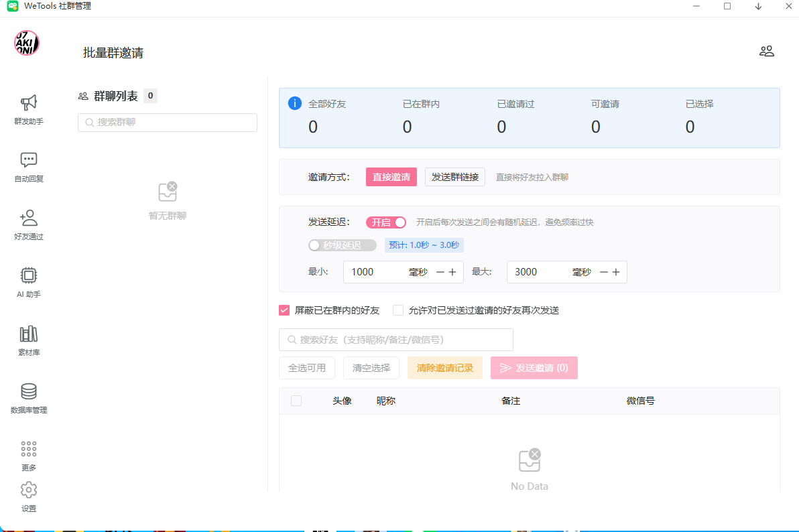Viewport: 799px width, 532px height.
Task: Click the 搜索群聊 search field
Action: pos(168,123)
